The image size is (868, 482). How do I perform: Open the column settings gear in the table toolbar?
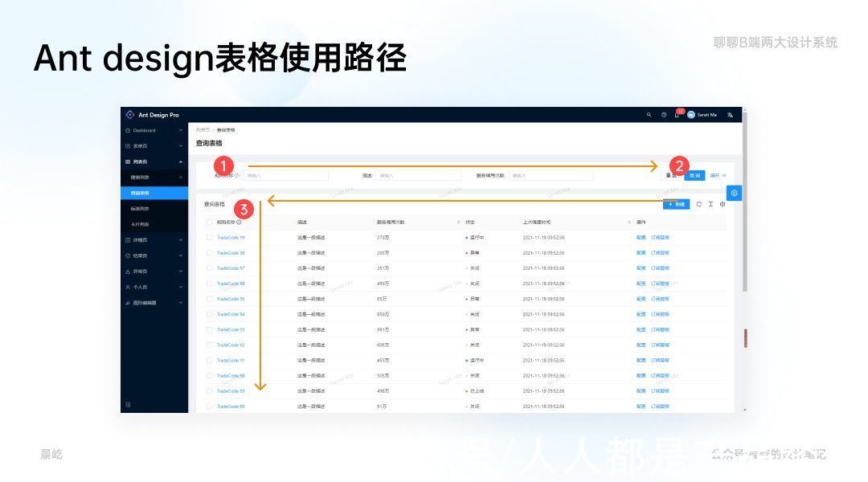[x=722, y=204]
